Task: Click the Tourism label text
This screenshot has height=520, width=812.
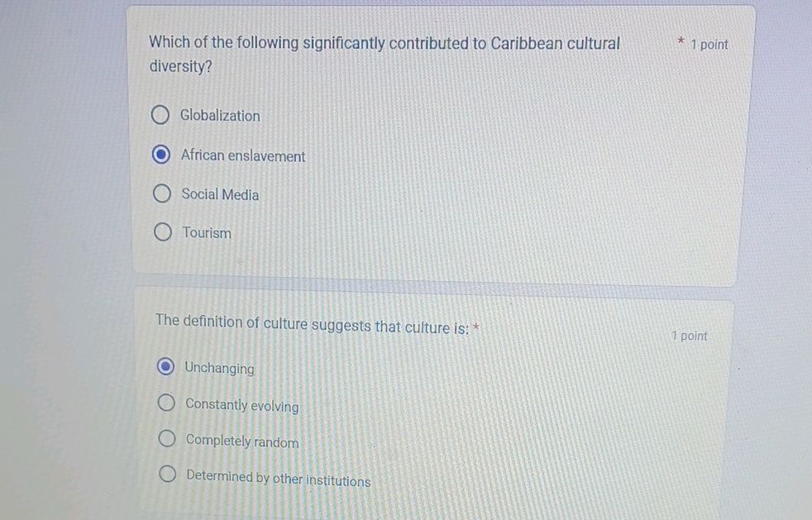Action: (x=206, y=232)
